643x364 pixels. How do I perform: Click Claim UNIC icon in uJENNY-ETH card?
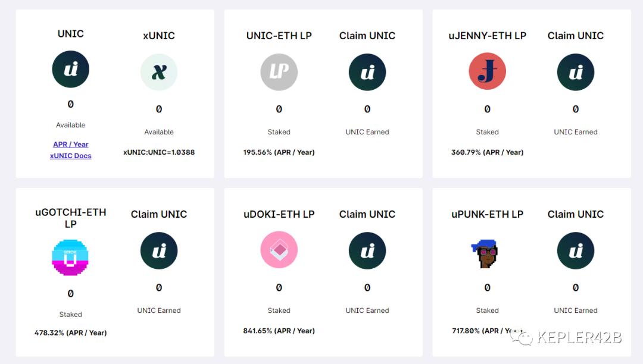575,72
